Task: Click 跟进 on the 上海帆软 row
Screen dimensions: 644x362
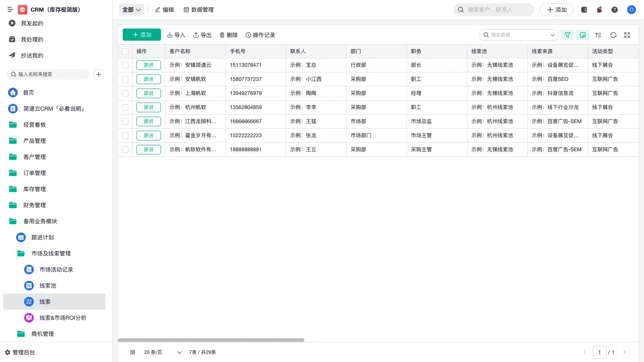Action: (149, 93)
